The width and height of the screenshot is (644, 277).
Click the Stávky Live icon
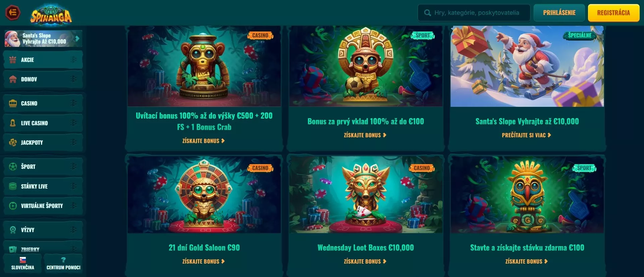pos(13,186)
